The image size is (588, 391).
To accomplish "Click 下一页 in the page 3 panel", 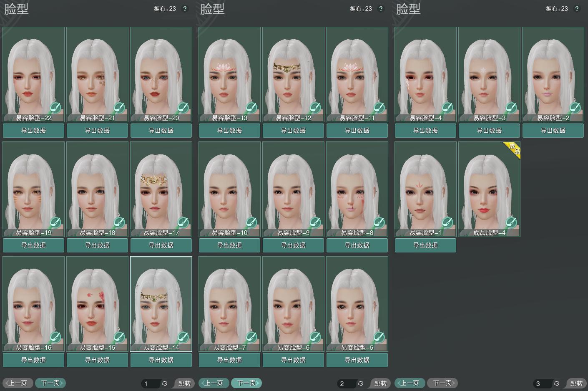I will point(442,383).
